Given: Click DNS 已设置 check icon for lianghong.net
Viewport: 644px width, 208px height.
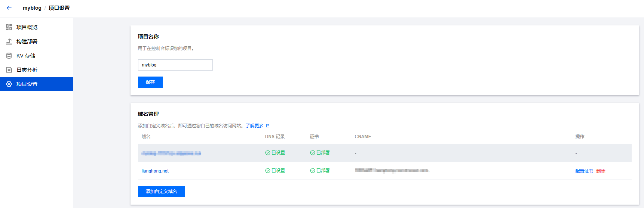Looking at the screenshot, I should coord(267,171).
